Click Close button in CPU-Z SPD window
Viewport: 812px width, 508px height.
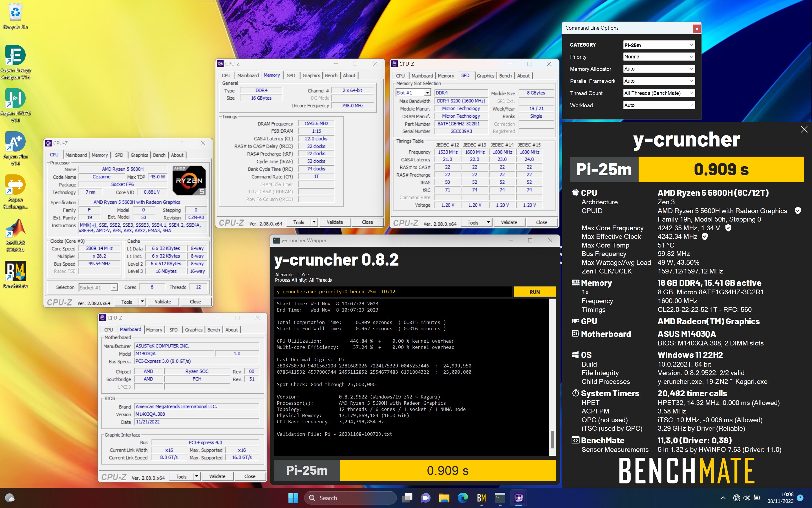pyautogui.click(x=541, y=222)
